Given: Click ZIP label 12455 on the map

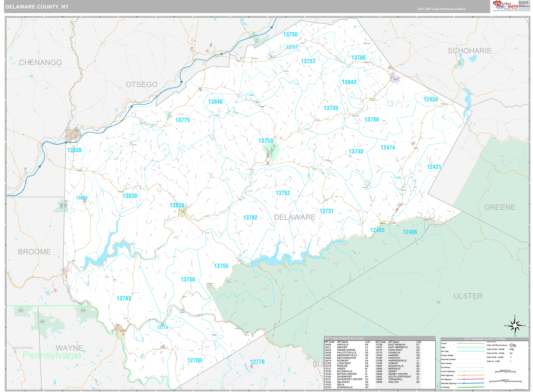Looking at the screenshot, I should (x=377, y=230).
